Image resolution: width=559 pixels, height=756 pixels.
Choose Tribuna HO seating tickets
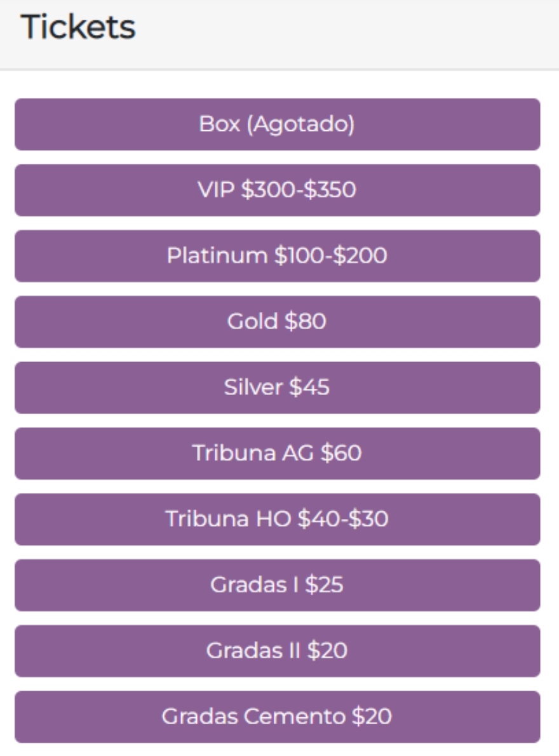pos(277,519)
